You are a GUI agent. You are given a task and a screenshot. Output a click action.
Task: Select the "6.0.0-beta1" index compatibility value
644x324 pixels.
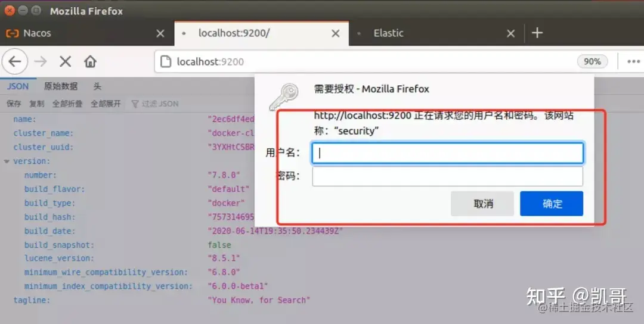tap(238, 286)
